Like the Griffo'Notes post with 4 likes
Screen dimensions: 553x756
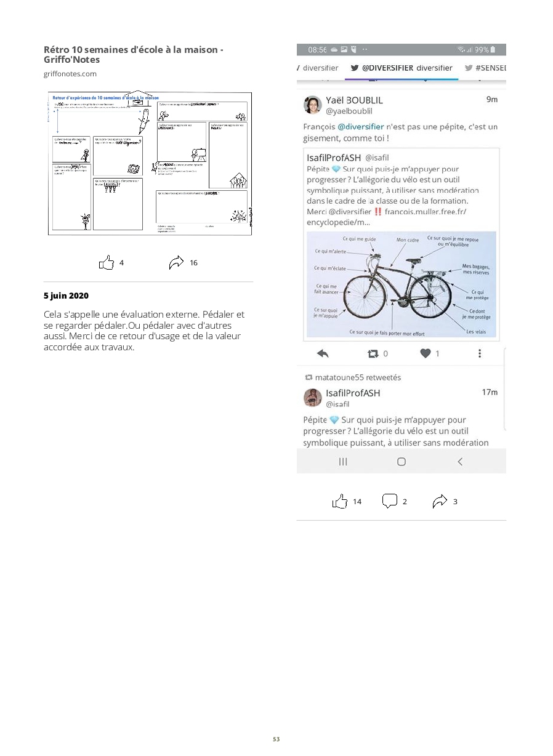click(x=107, y=263)
